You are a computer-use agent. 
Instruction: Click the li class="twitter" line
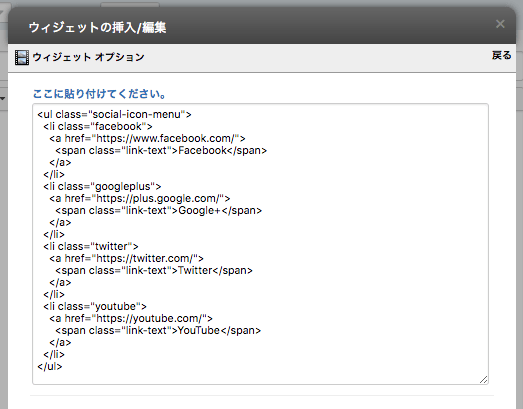(x=91, y=247)
